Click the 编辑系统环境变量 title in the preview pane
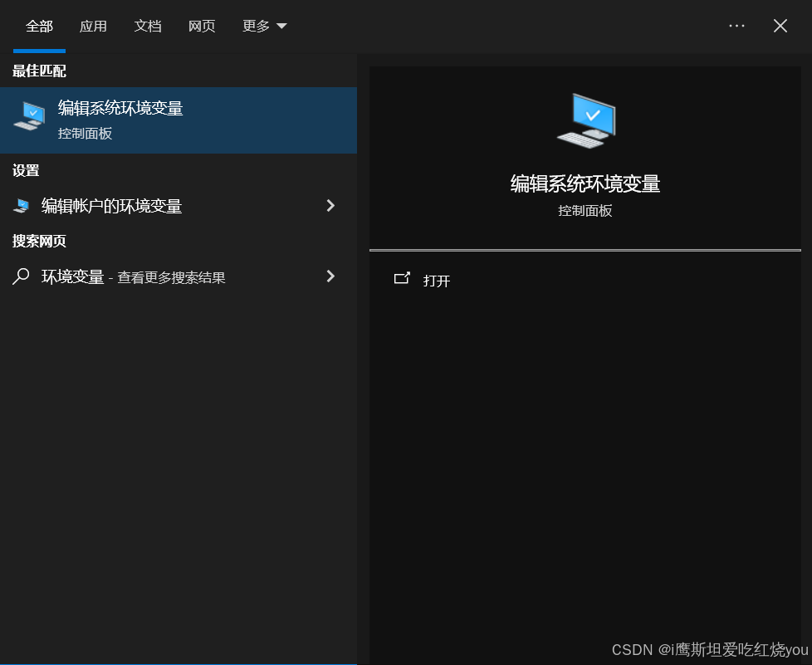The height and width of the screenshot is (665, 812). [x=585, y=184]
